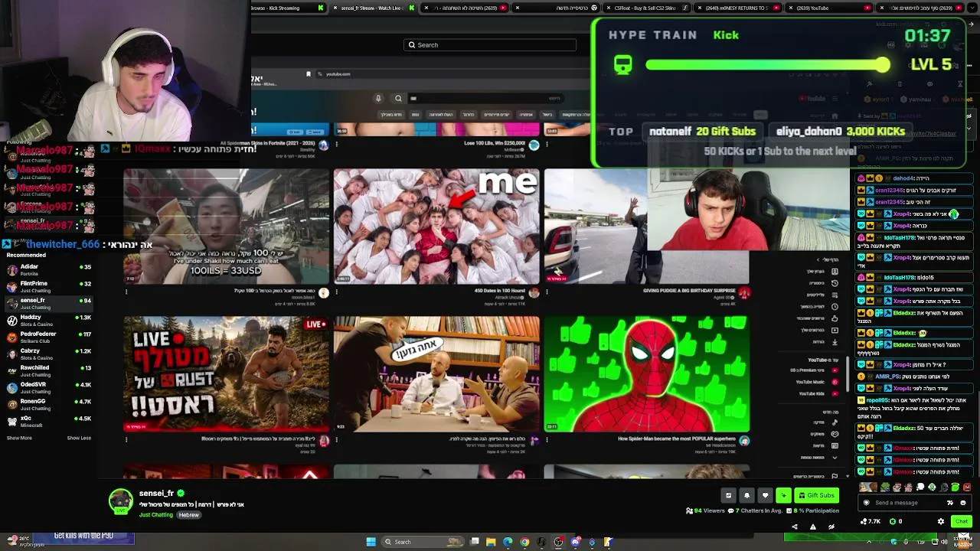This screenshot has height=551, width=980.
Task: Collapse recommended list with Show Less
Action: (x=79, y=438)
